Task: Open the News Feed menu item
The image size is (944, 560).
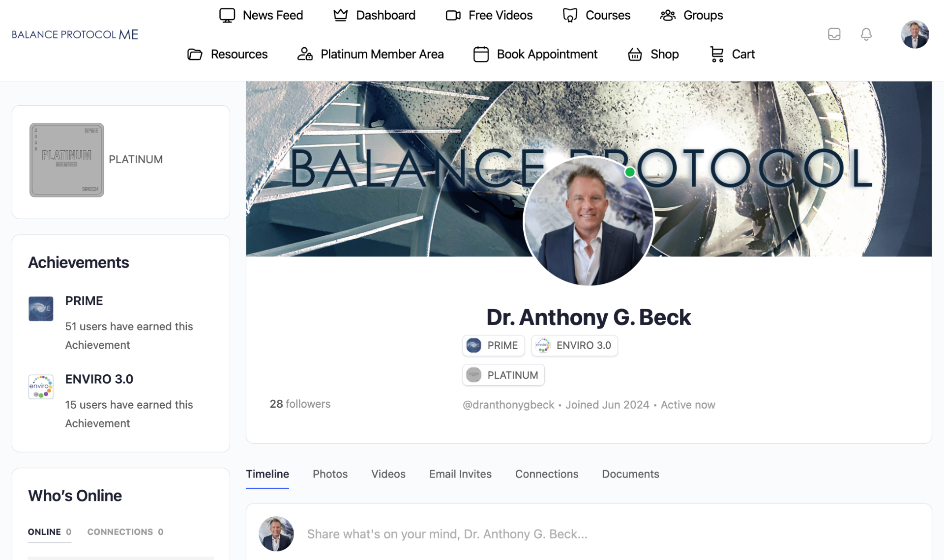Action: click(x=261, y=15)
